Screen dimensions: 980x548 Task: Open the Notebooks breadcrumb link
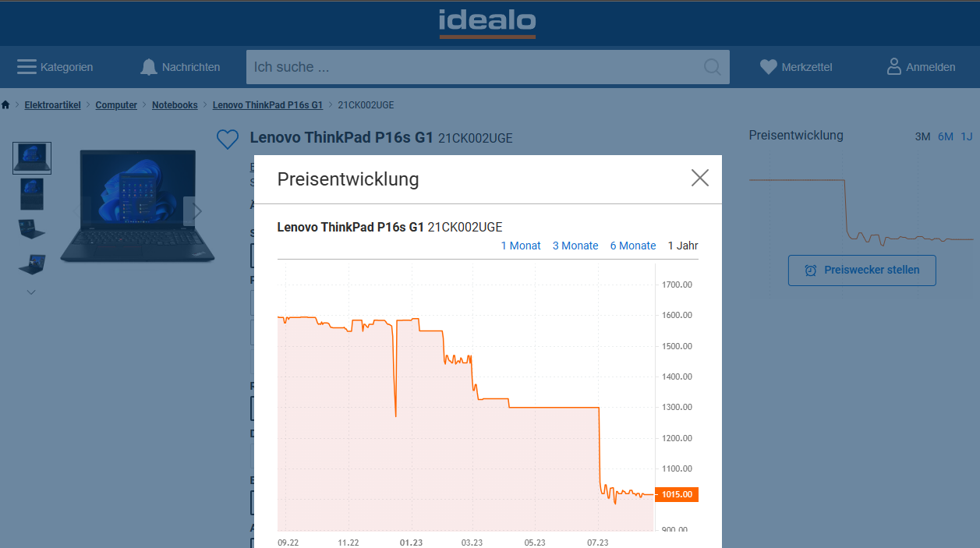coord(175,105)
